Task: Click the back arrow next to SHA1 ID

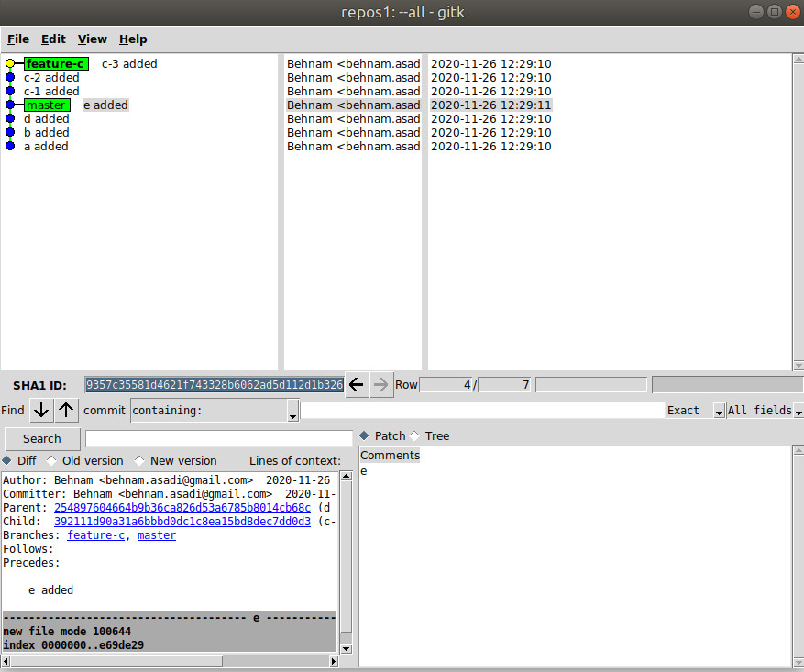Action: click(x=358, y=385)
